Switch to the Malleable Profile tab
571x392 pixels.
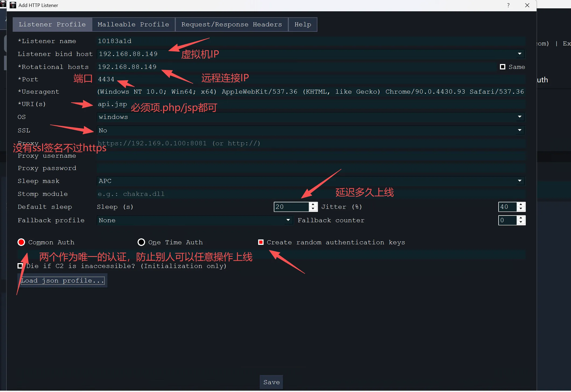point(133,24)
